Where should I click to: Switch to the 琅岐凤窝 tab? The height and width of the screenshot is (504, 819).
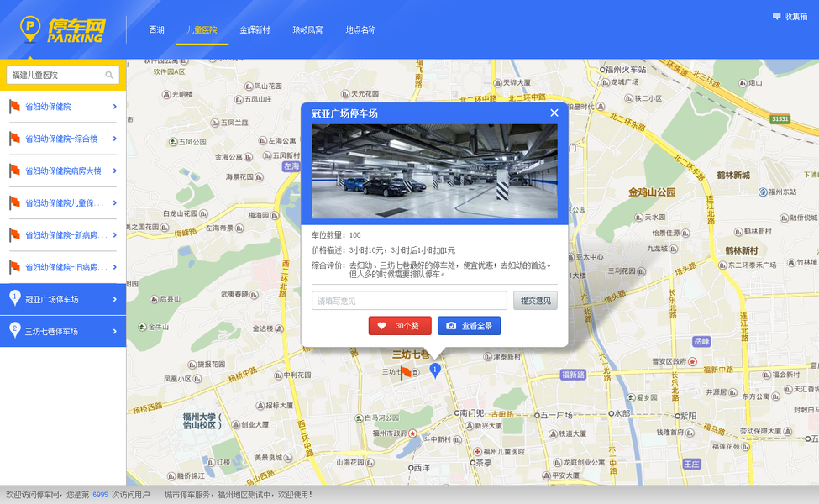(x=307, y=29)
